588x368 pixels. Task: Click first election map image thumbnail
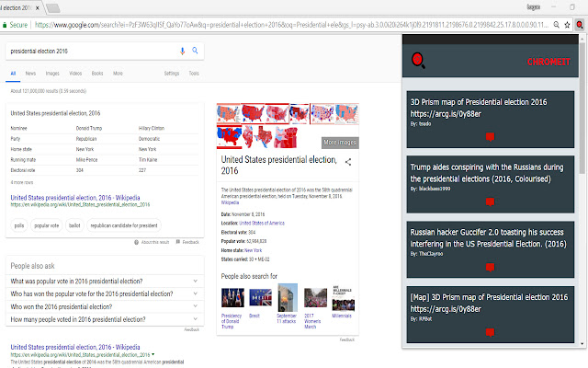[x=229, y=113]
